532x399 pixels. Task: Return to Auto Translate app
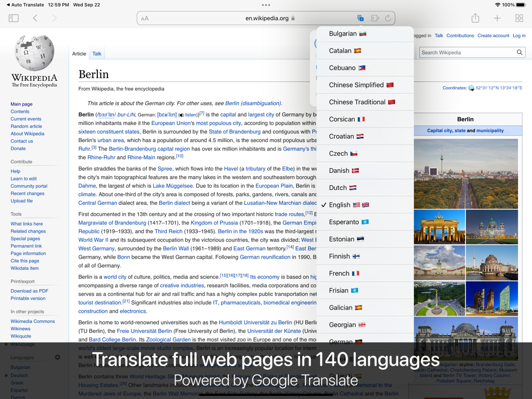(25, 5)
